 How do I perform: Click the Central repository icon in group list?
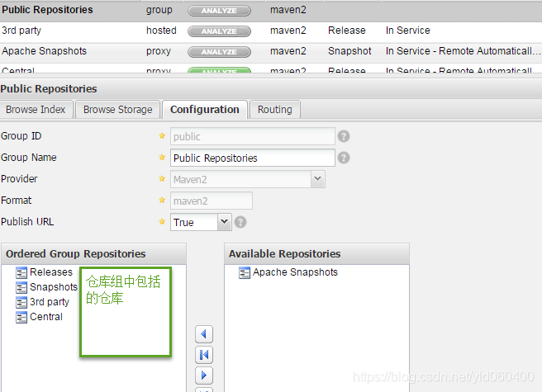(21, 318)
